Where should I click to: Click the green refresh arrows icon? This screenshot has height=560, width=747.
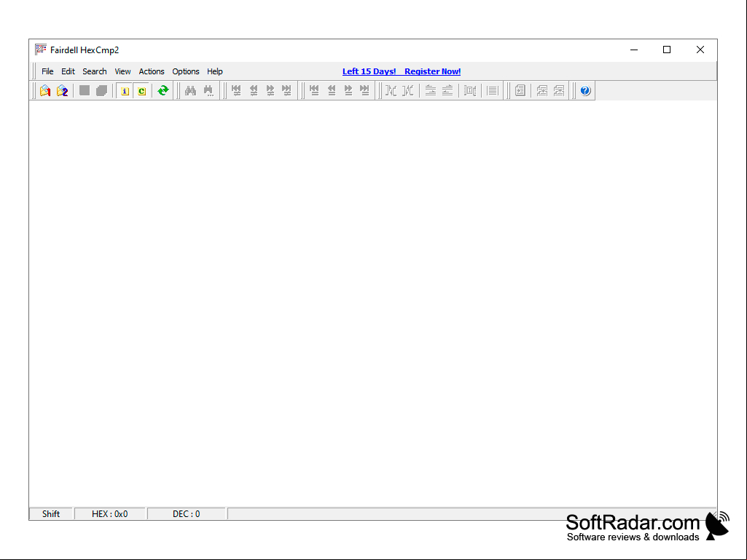(163, 90)
